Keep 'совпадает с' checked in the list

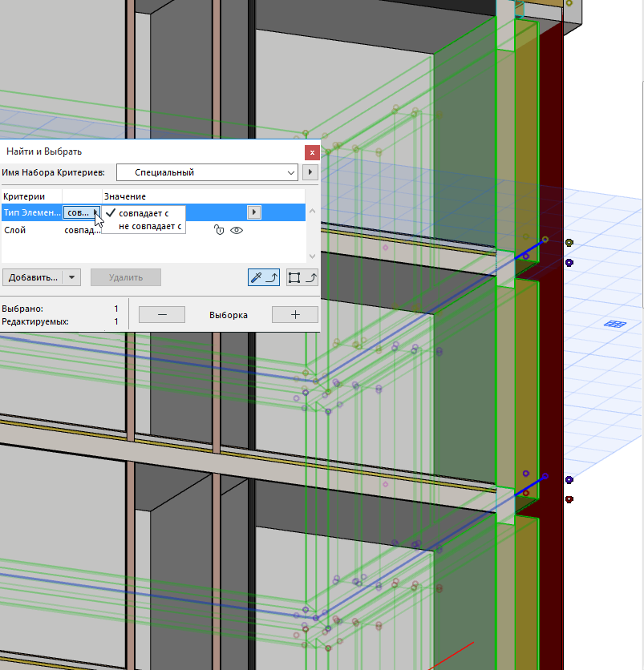[x=146, y=214]
